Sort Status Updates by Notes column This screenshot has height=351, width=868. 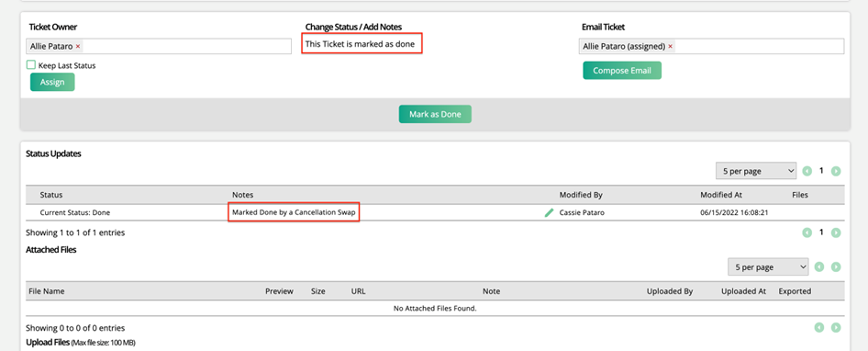[x=242, y=195]
